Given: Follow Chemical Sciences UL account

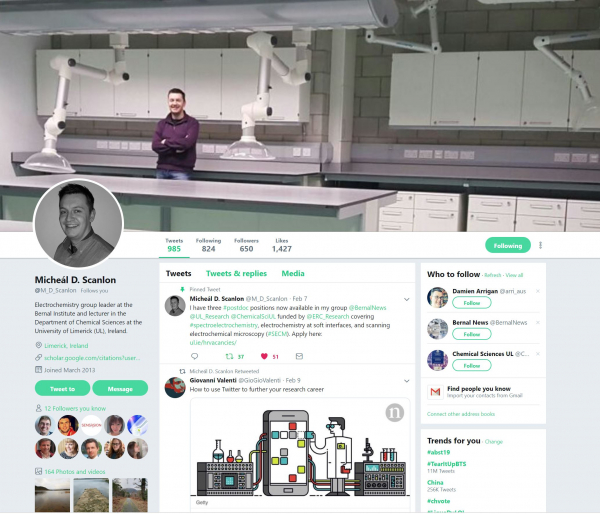Looking at the screenshot, I should tap(471, 366).
